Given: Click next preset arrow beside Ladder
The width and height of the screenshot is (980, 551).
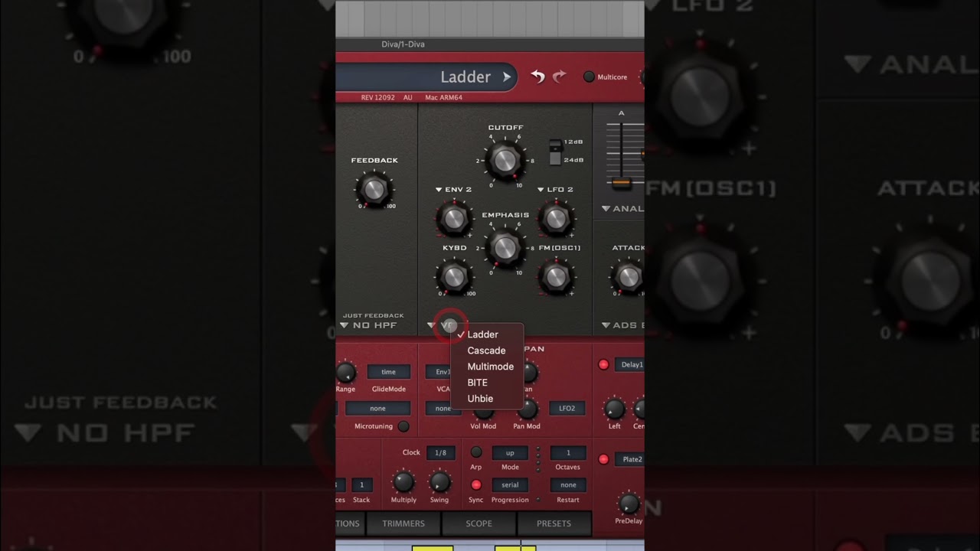Looking at the screenshot, I should coord(506,77).
